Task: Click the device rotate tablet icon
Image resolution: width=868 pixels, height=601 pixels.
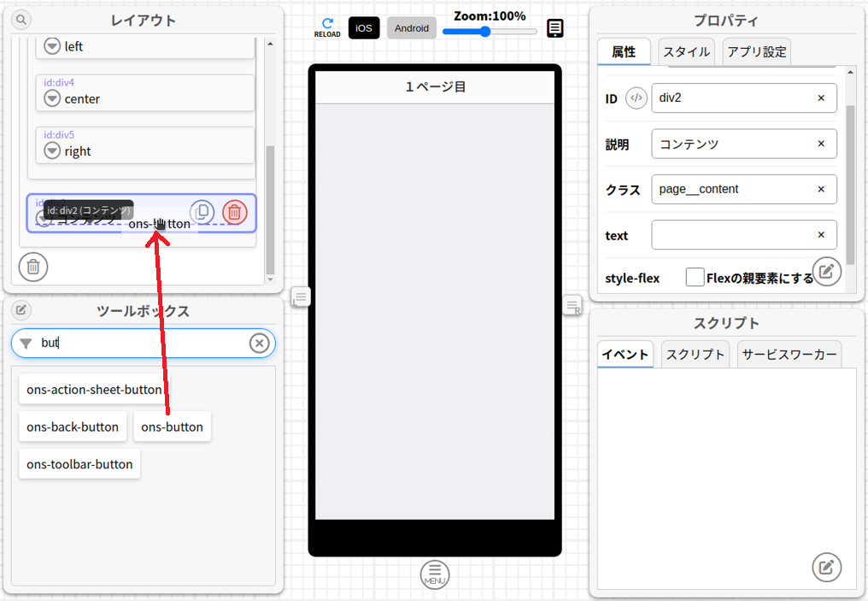Action: pos(555,28)
